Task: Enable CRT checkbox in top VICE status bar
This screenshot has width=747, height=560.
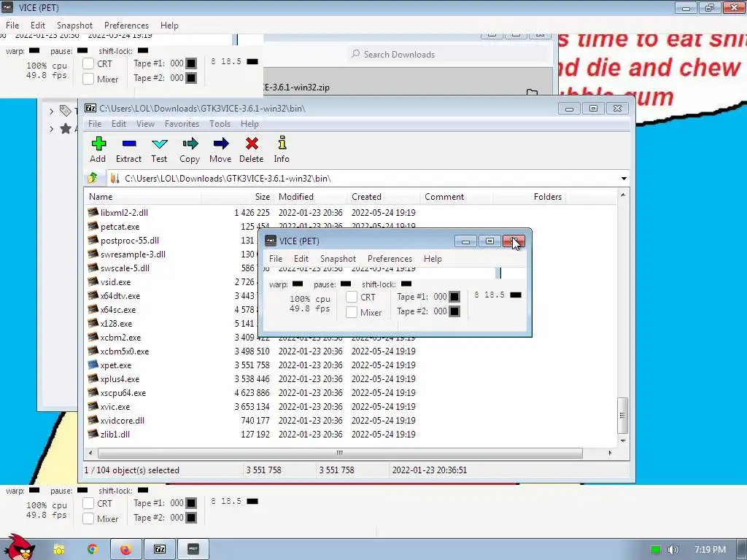Action: point(88,63)
